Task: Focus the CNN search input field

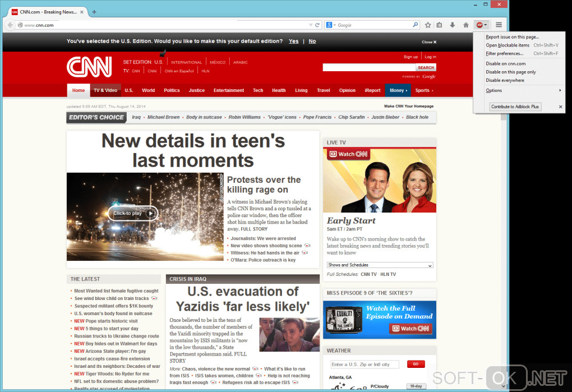Action: (369, 67)
